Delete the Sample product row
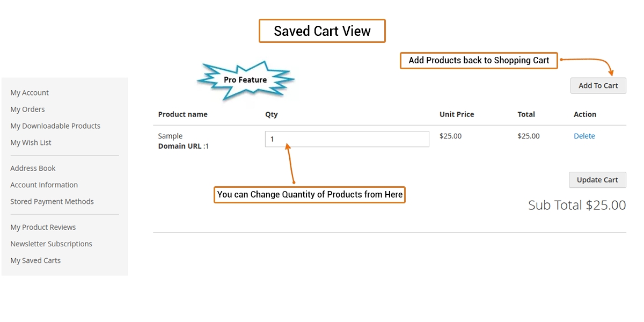The width and height of the screenshot is (644, 322). [584, 136]
